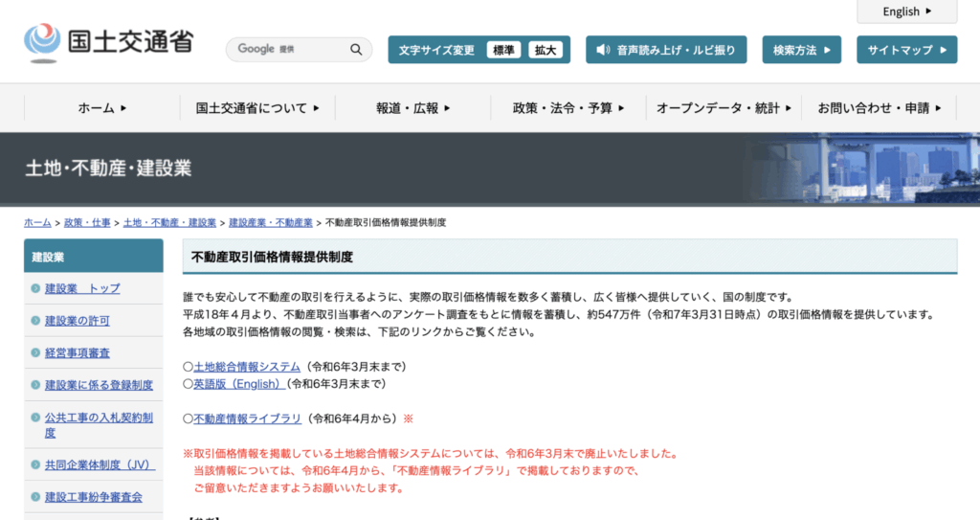Click the arrow icon beside 共同企業体制度（JV）
The image size is (980, 520).
click(34, 465)
